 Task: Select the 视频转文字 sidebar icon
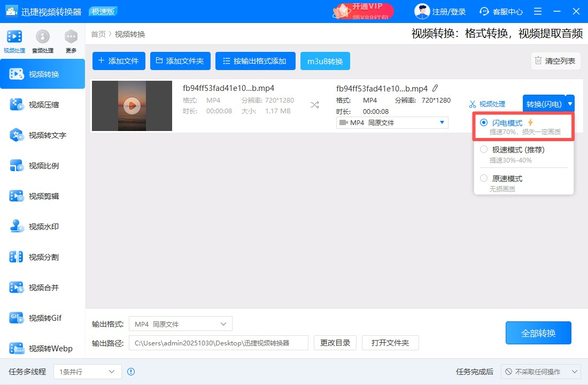click(43, 135)
